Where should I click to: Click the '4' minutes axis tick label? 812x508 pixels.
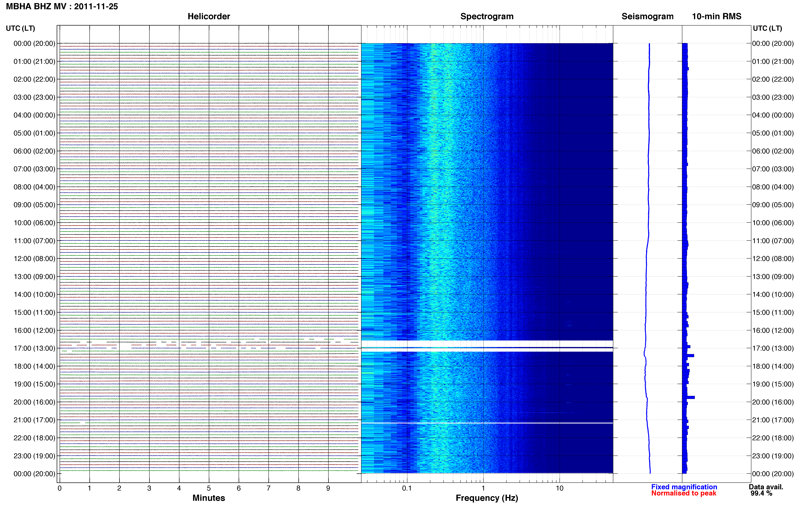pyautogui.click(x=179, y=488)
